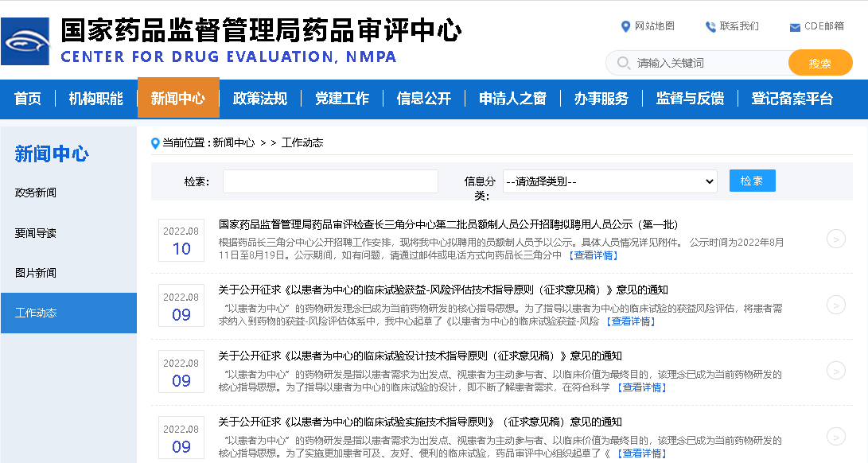868x463 pixels.
Task: Open 长三角分中心 recruitment notice title
Action: [x=449, y=224]
